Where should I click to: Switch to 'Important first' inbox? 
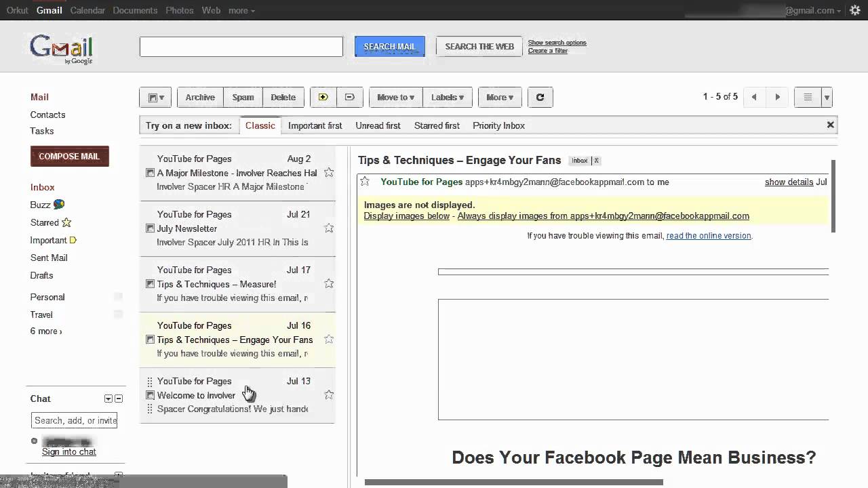click(x=315, y=125)
